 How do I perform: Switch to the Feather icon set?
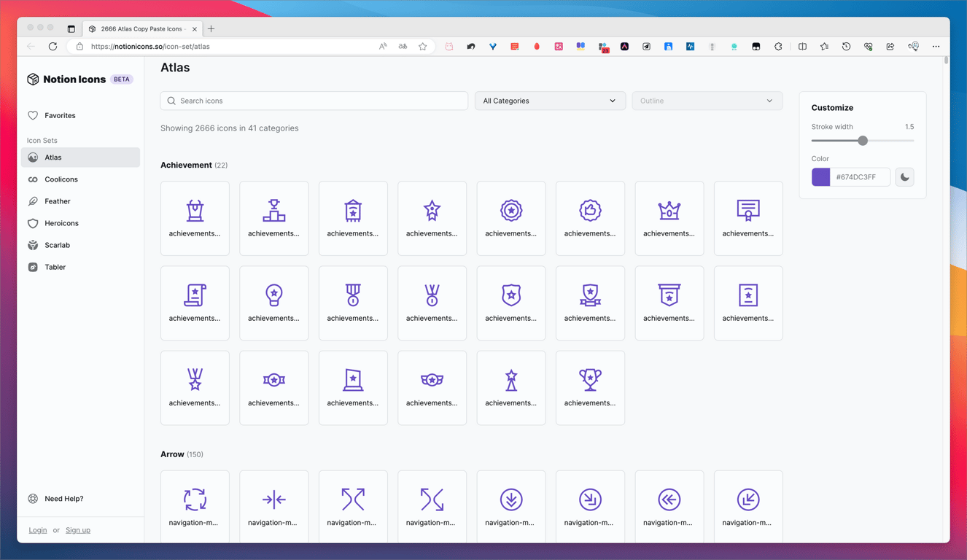click(80, 201)
